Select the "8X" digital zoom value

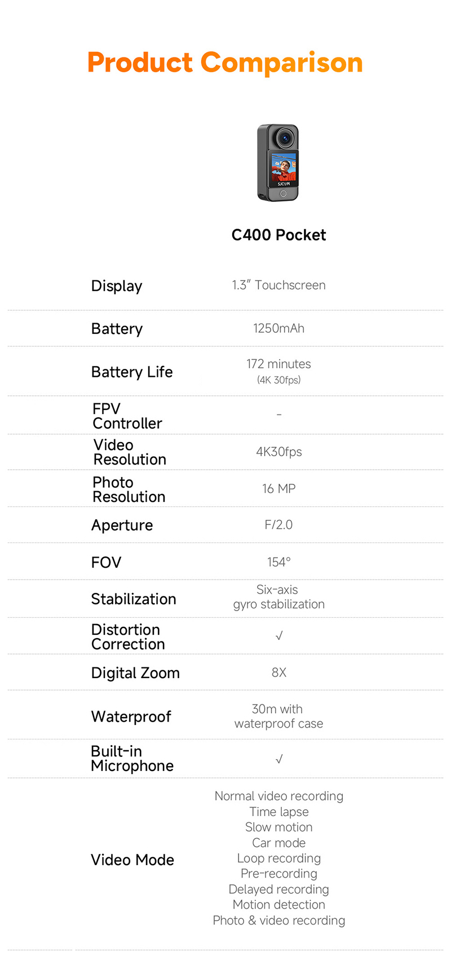278,672
